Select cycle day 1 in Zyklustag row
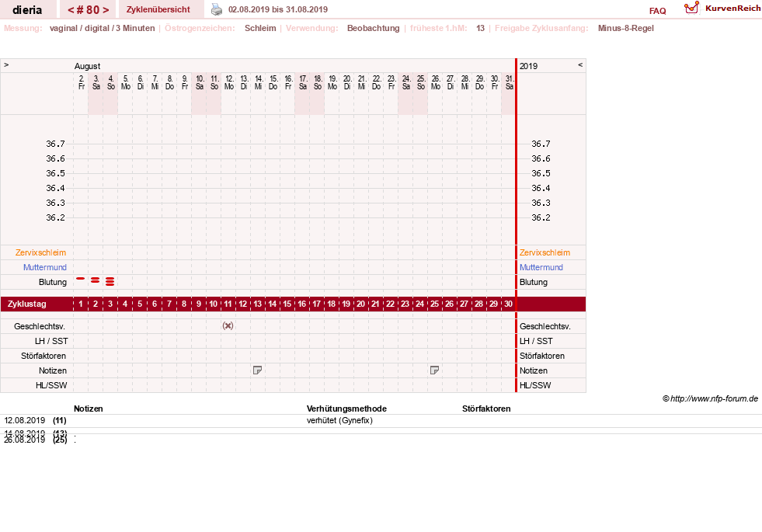 [x=81, y=304]
